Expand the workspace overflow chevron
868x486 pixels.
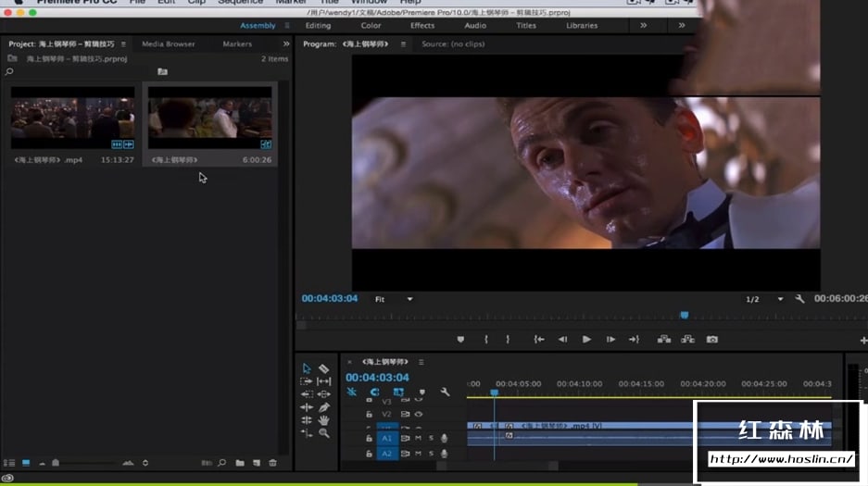click(643, 26)
